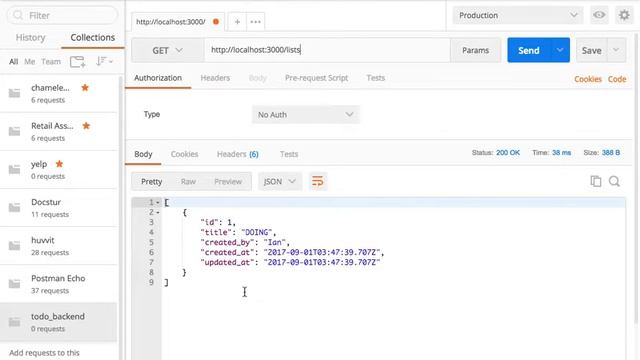Switch response view to Raw
640x360 pixels.
pyautogui.click(x=188, y=182)
